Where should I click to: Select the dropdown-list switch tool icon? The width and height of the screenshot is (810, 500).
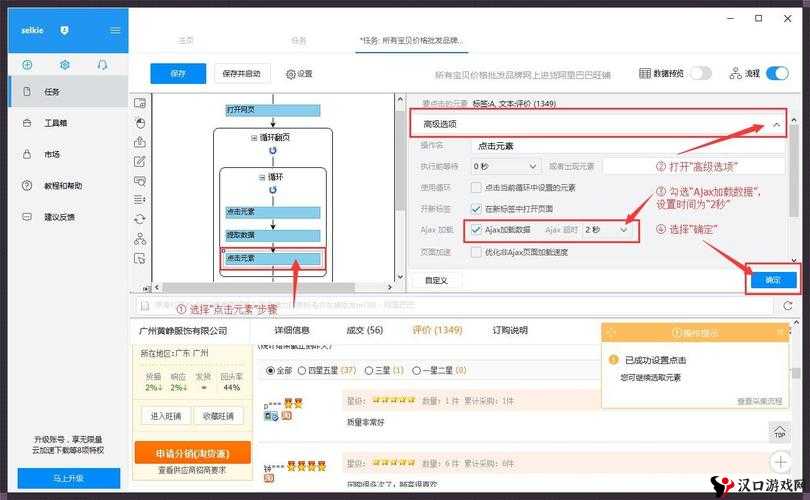point(139,199)
